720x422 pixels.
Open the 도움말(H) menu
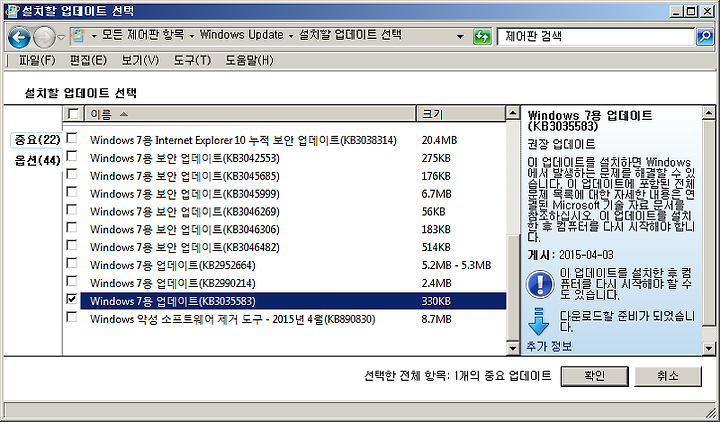249,60
